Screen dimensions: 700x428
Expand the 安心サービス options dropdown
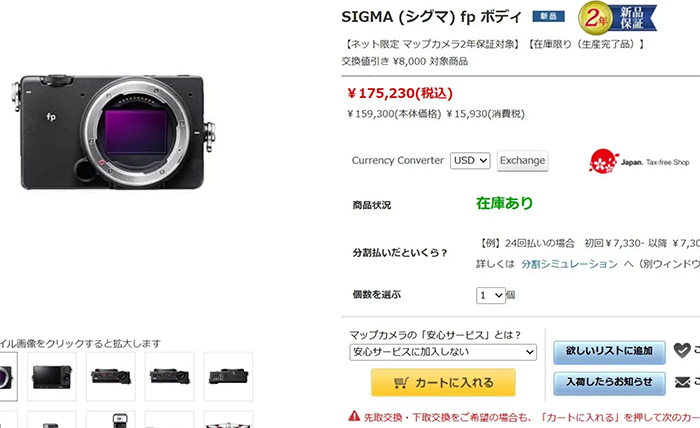(442, 352)
